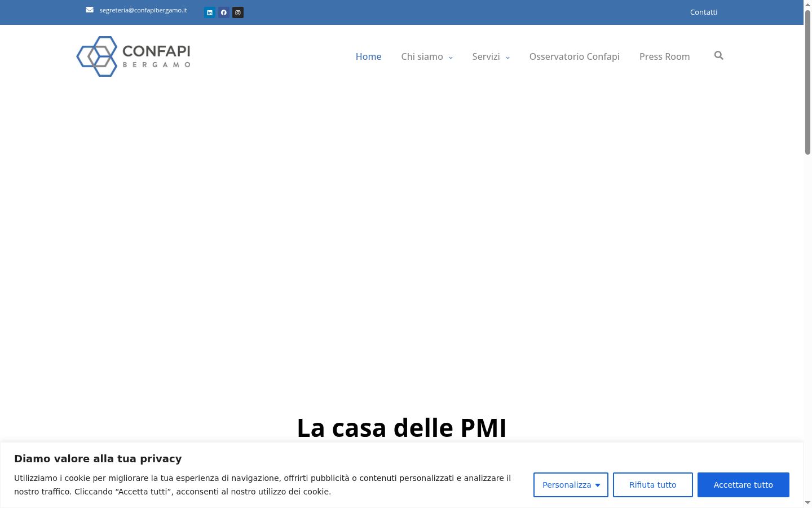Click the "Diamo valore alla tua privacy" title
Viewport: 812px width, 508px height.
point(98,458)
